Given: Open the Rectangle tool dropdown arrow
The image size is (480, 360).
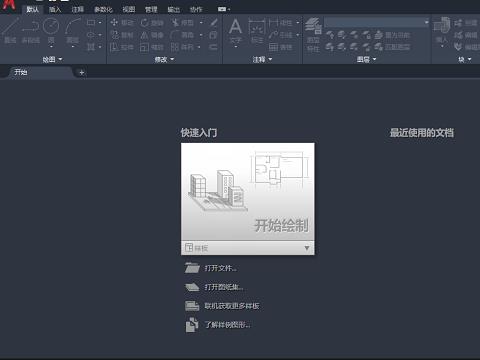Looking at the screenshot, I should (100, 23).
